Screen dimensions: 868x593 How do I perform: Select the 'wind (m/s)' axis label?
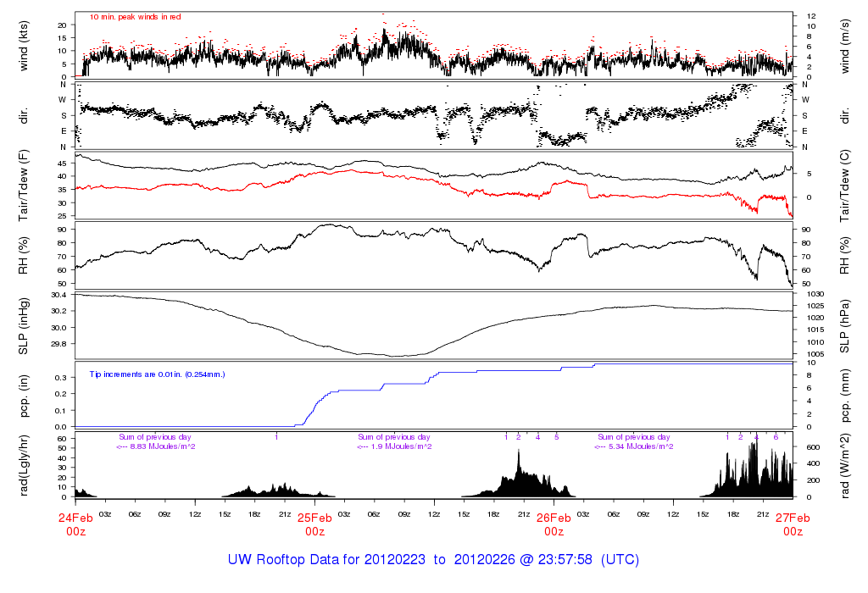(844, 46)
